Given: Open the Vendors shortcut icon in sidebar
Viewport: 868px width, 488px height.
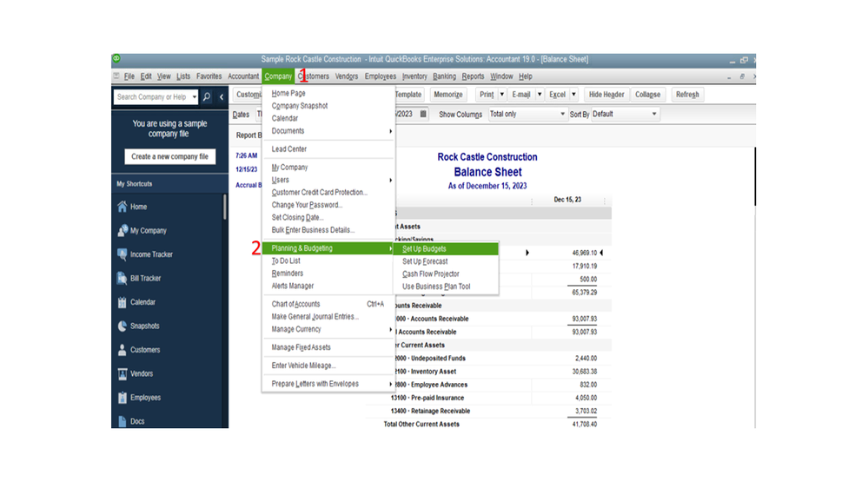Looking at the screenshot, I should tap(123, 373).
